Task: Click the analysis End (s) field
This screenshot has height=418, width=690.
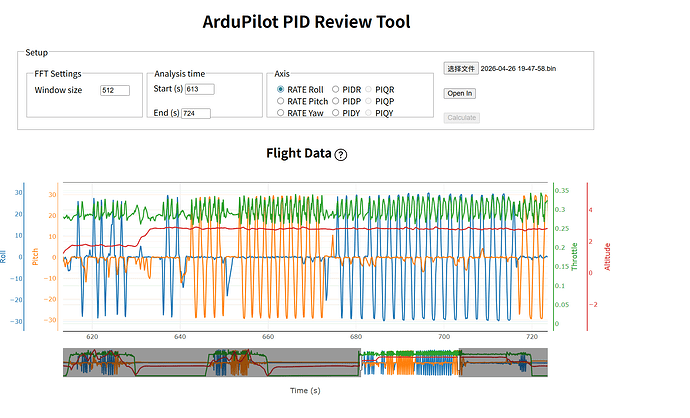Action: (196, 113)
